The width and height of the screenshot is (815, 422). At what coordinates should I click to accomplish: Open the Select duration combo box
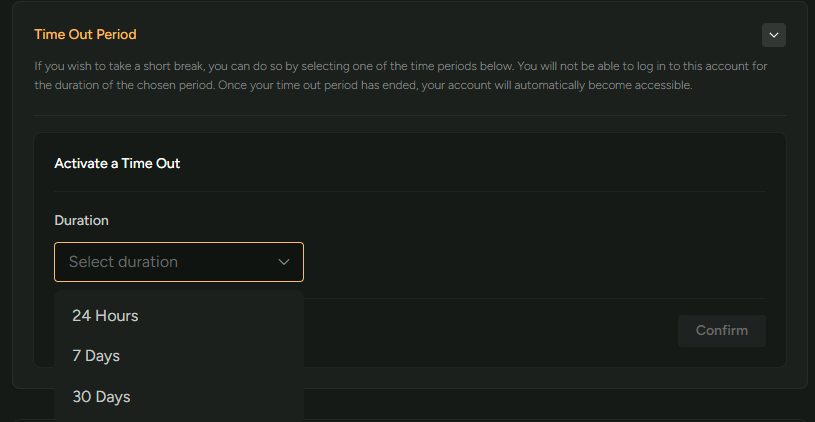coord(179,262)
